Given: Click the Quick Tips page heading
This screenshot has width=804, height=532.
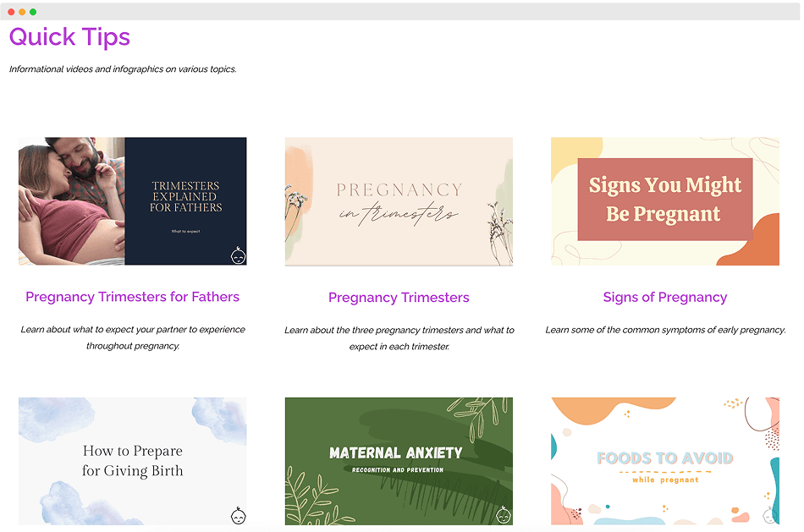Looking at the screenshot, I should tap(69, 37).
